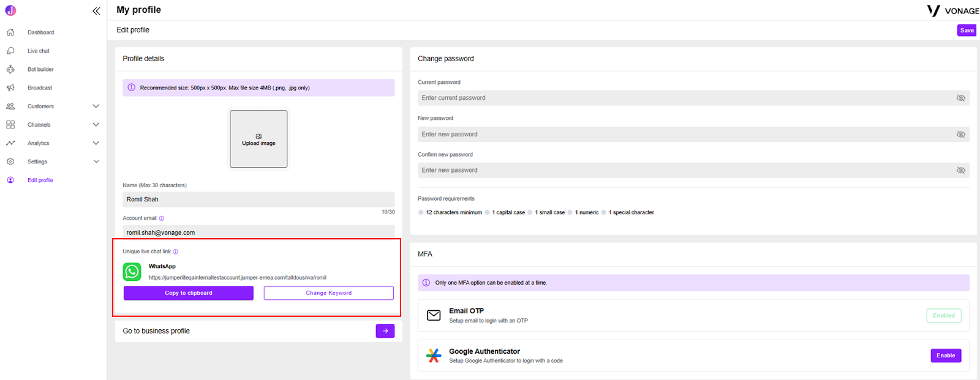Toggle visibility of the new password field
The width and height of the screenshot is (980, 380).
pos(960,134)
